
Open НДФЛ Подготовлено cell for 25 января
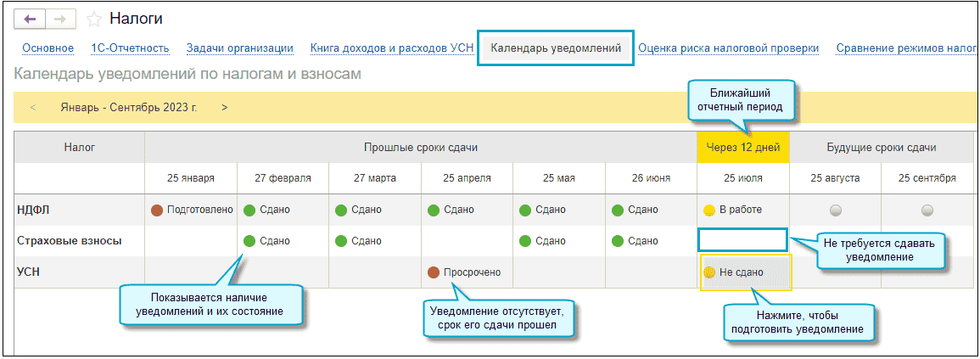[191, 210]
